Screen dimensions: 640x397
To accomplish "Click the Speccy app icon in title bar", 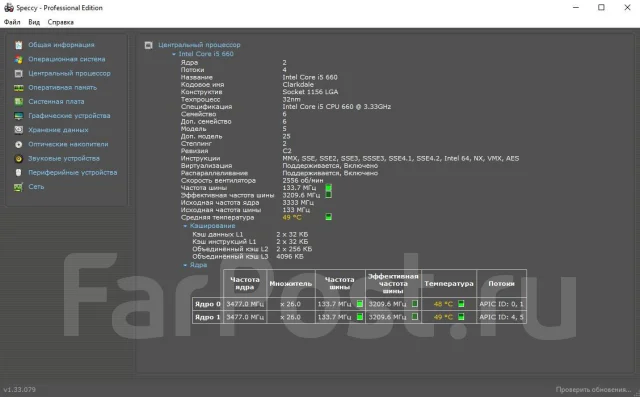I will (9, 7).
